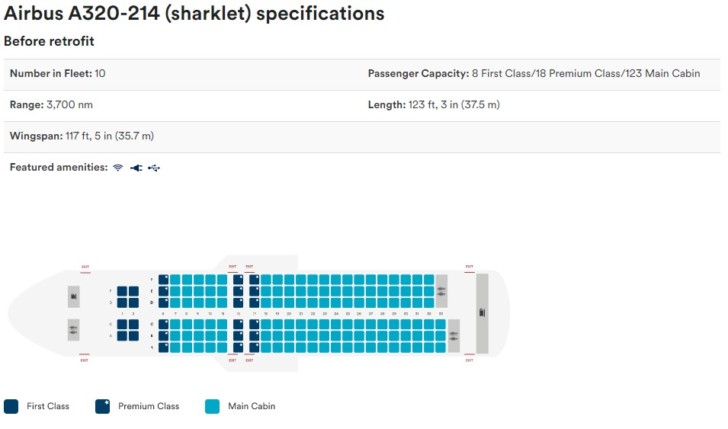Click the rear lavatory behind the F-side seats
Viewport: 728px width, 429px height.
[x=442, y=291]
